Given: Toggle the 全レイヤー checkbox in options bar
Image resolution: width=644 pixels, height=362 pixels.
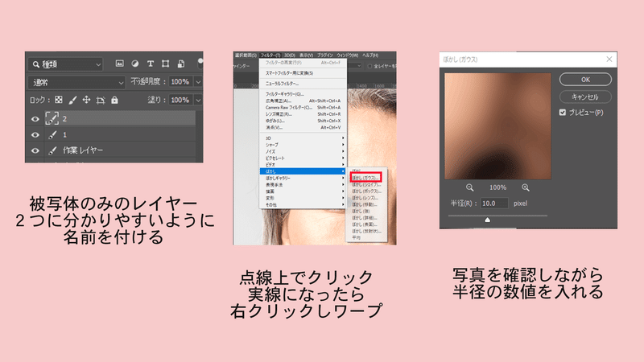Looking at the screenshot, I should coord(369,66).
